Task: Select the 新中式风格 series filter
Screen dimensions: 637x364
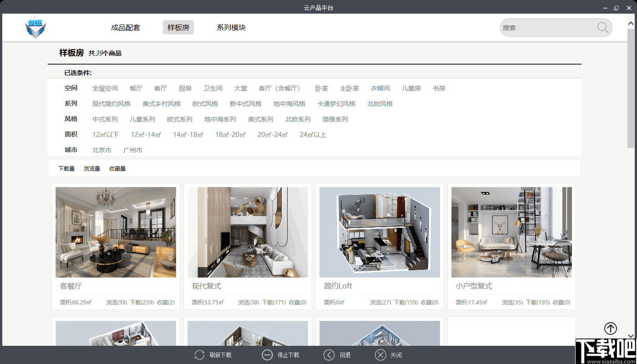Action: point(246,104)
